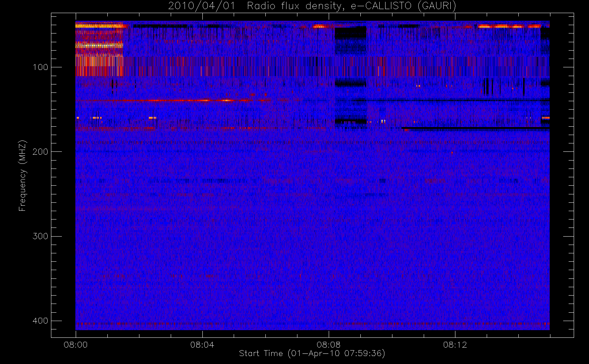
Task: Click the 08:00 time tick label
Action: (76, 345)
